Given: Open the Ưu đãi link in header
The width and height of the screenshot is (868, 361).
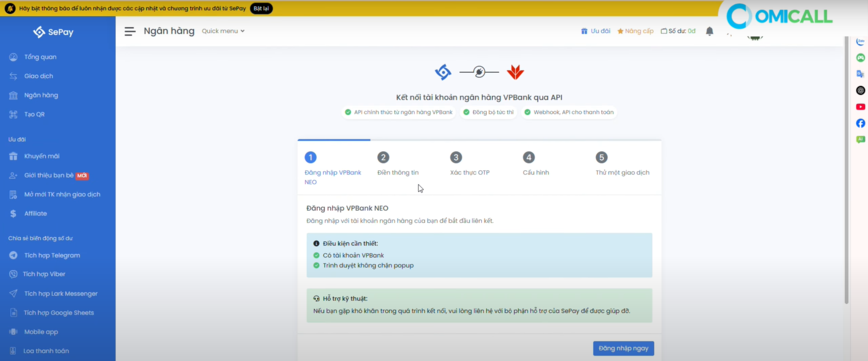Looking at the screenshot, I should click(x=595, y=31).
